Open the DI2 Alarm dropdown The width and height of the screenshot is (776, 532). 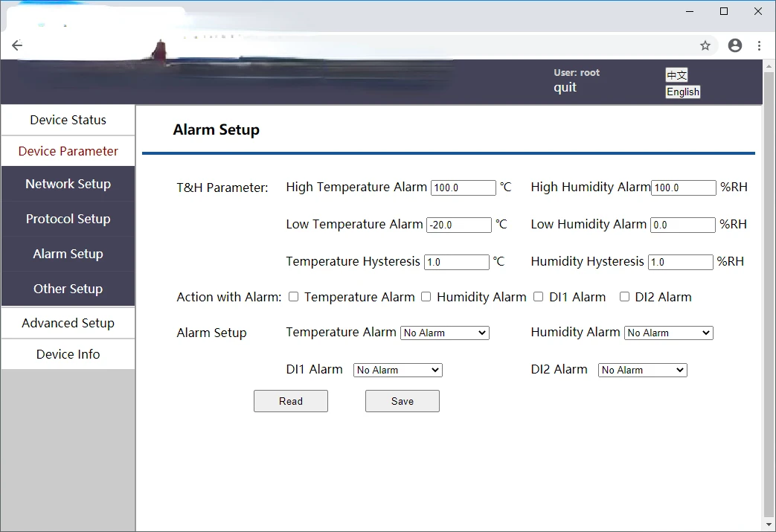coord(643,370)
